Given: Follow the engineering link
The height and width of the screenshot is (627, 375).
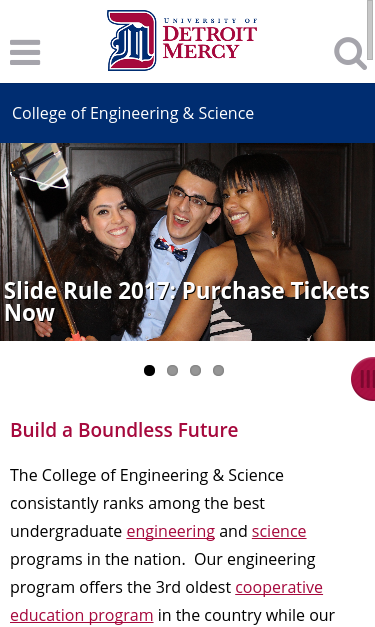Looking at the screenshot, I should pyautogui.click(x=171, y=531).
